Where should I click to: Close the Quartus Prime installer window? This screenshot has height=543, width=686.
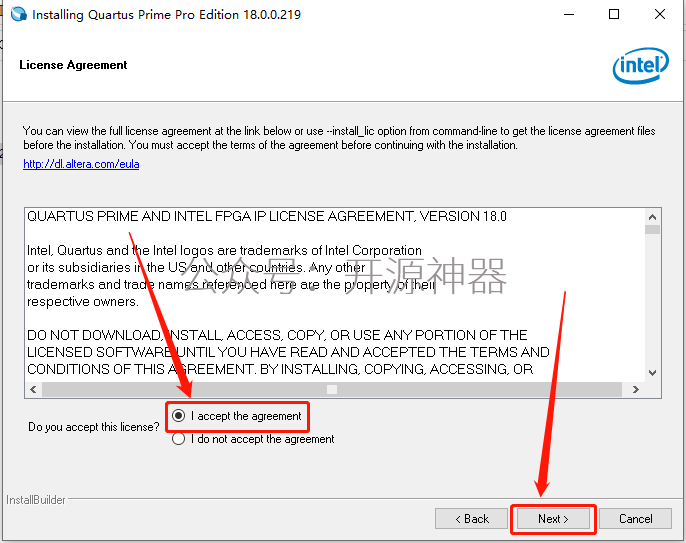tap(660, 14)
